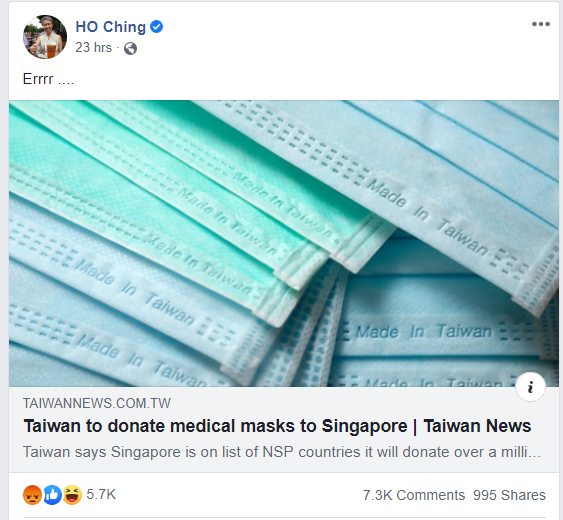This screenshot has width=563, height=520.
Task: Click the blue verified badge icon
Action: point(157,27)
